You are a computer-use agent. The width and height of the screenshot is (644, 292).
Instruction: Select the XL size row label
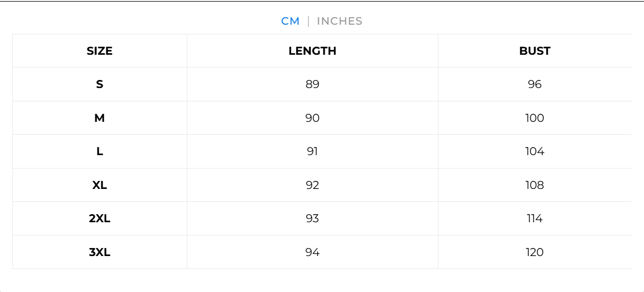pyautogui.click(x=100, y=185)
